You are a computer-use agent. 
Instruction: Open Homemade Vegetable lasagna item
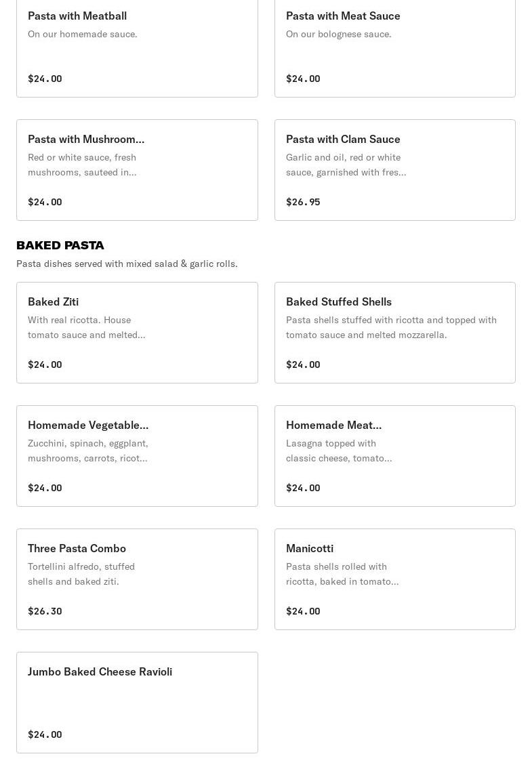[x=137, y=456]
